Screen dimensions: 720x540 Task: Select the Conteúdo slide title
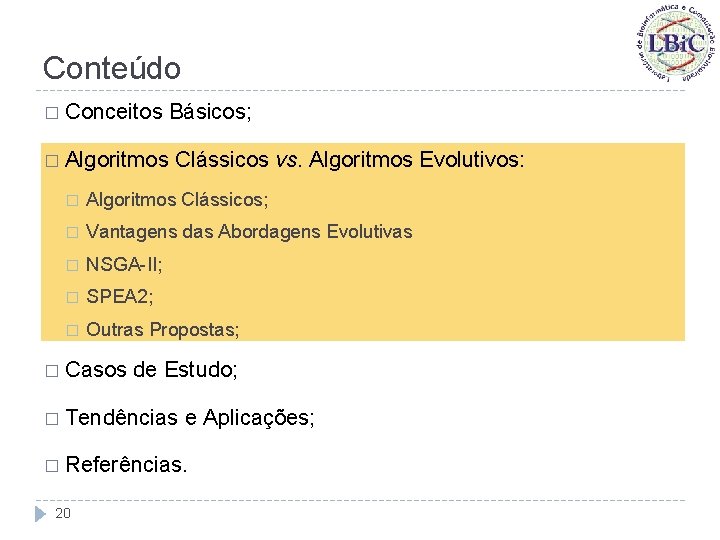click(x=112, y=68)
